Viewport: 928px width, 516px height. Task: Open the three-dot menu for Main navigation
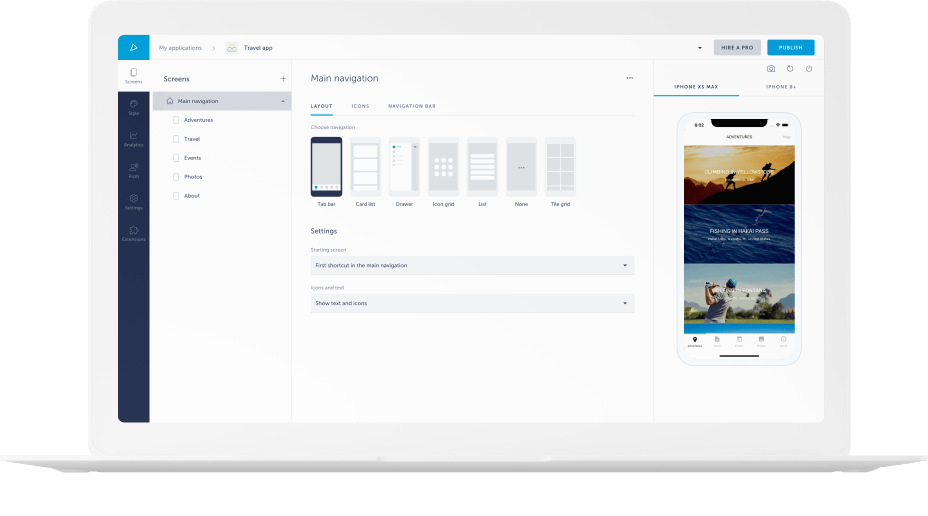click(630, 78)
